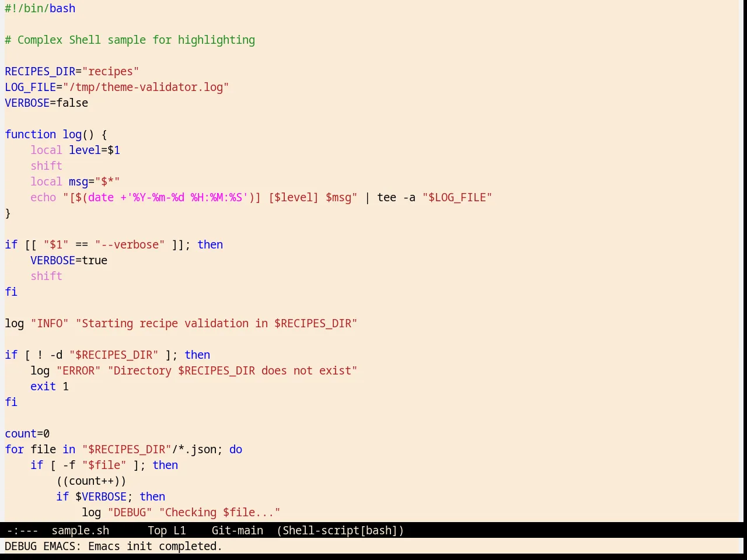This screenshot has width=747, height=560.
Task: Click the 'local msg="$*"' line
Action: (x=75, y=182)
